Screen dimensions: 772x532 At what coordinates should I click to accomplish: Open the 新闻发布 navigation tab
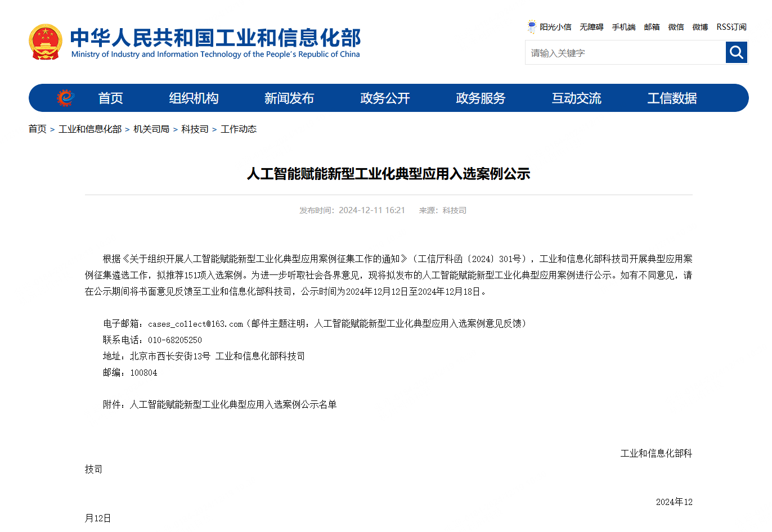point(289,98)
